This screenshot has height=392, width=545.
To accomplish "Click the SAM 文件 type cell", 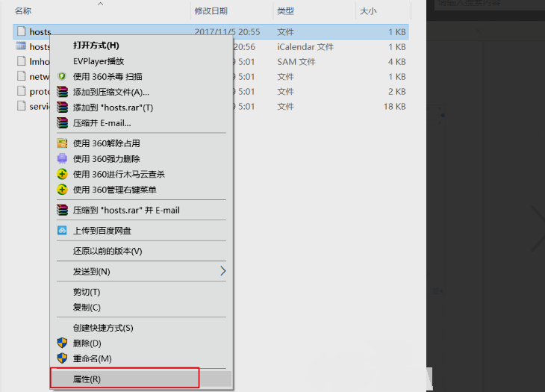I will coord(296,61).
